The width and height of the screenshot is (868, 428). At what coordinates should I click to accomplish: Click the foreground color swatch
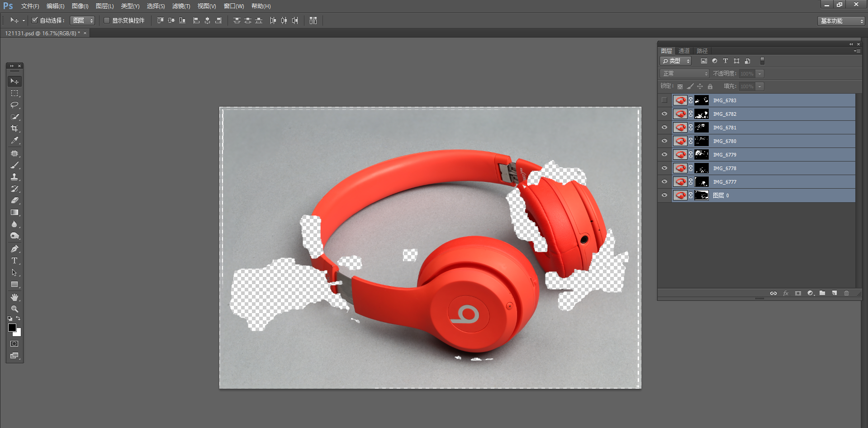[x=12, y=328]
